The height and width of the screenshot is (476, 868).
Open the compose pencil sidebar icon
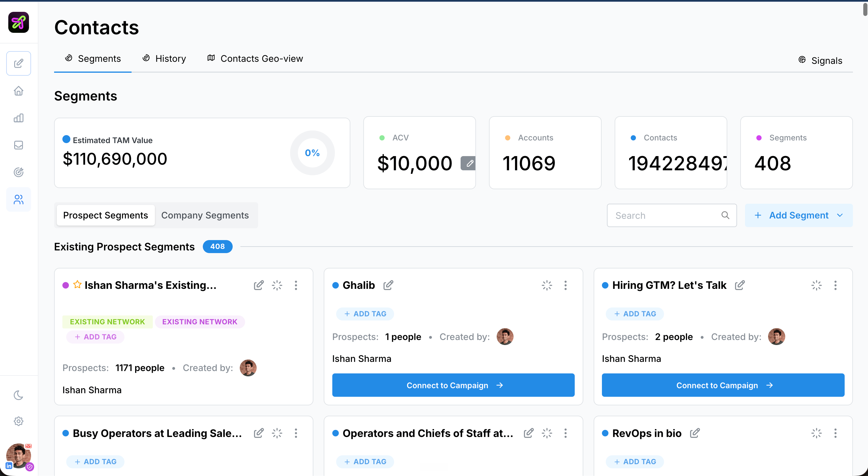[x=19, y=63]
